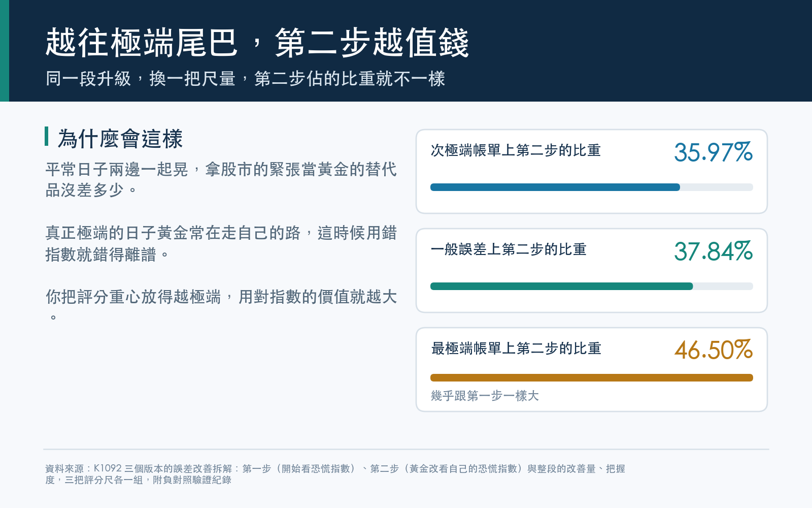This screenshot has height=508, width=812.
Task: Click the paragraph starting 真正極端的日子
Action: (221, 243)
